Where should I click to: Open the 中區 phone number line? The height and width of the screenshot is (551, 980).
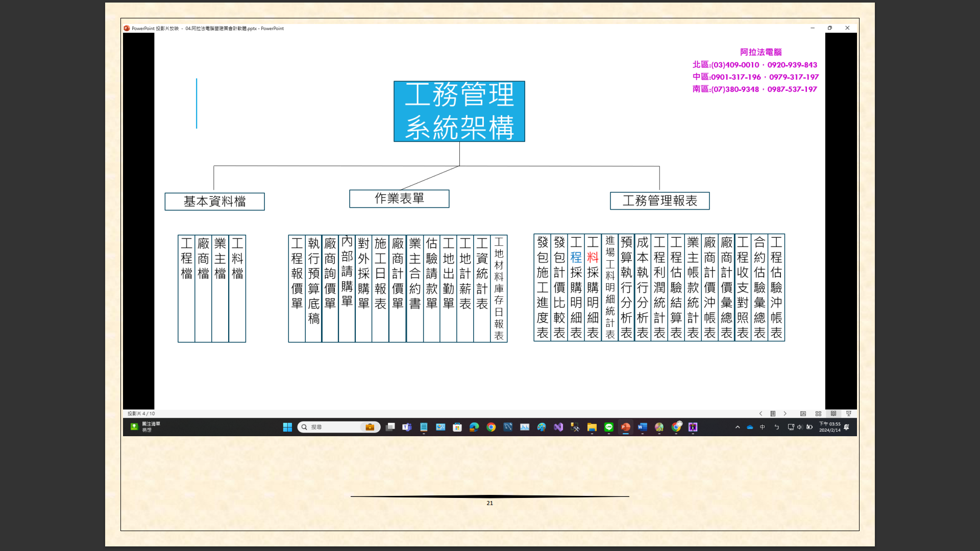point(755,77)
